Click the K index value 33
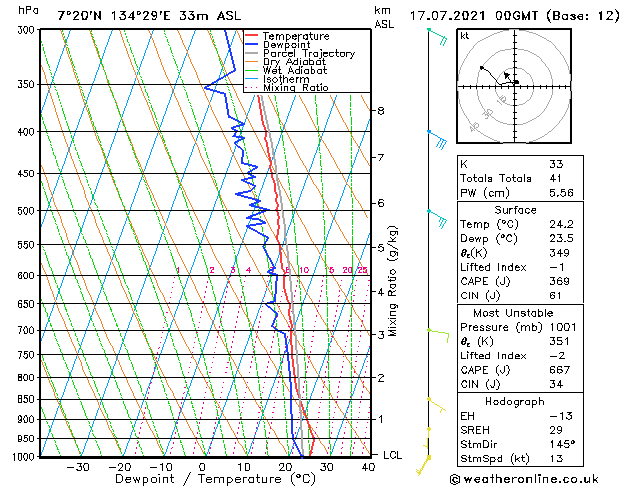The image size is (629, 486). (556, 164)
